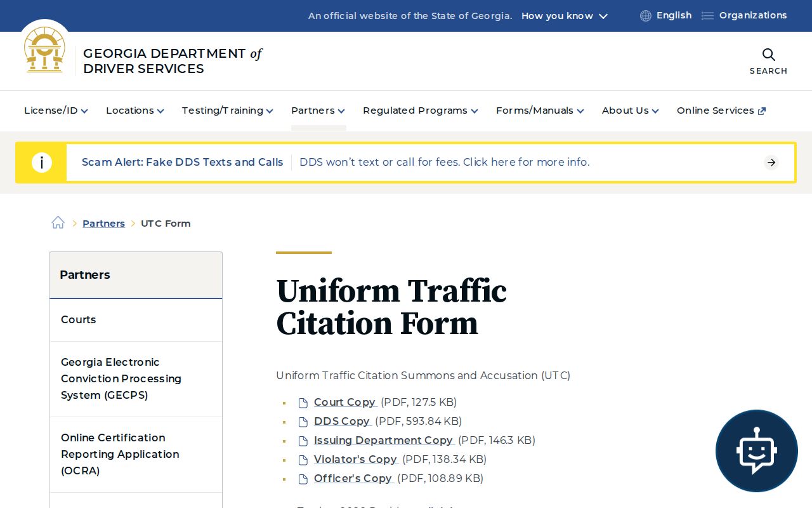
Task: Open Online Certification Reporting Application link
Action: pos(136,455)
